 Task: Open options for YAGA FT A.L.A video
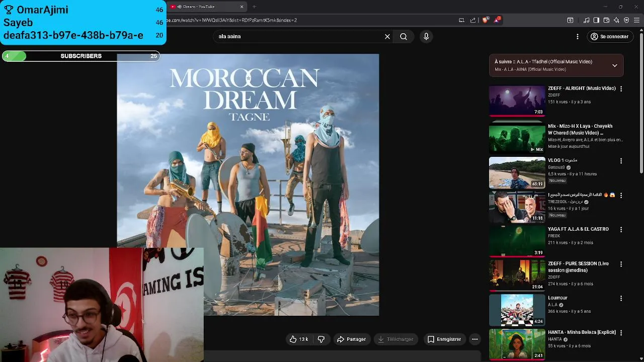pos(621,229)
